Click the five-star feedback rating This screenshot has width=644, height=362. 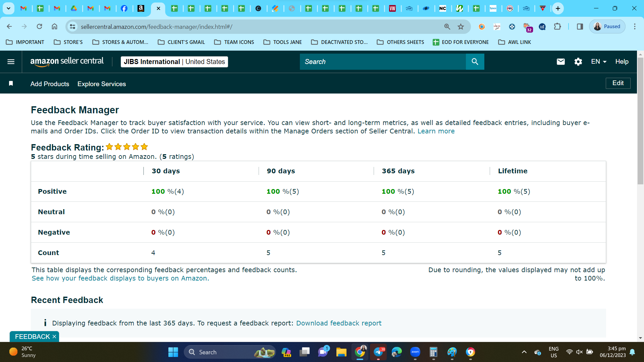click(x=127, y=147)
